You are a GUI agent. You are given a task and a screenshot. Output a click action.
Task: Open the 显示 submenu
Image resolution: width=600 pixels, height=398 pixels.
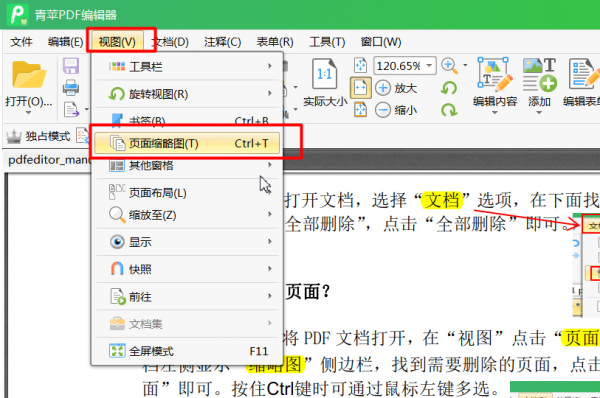188,242
